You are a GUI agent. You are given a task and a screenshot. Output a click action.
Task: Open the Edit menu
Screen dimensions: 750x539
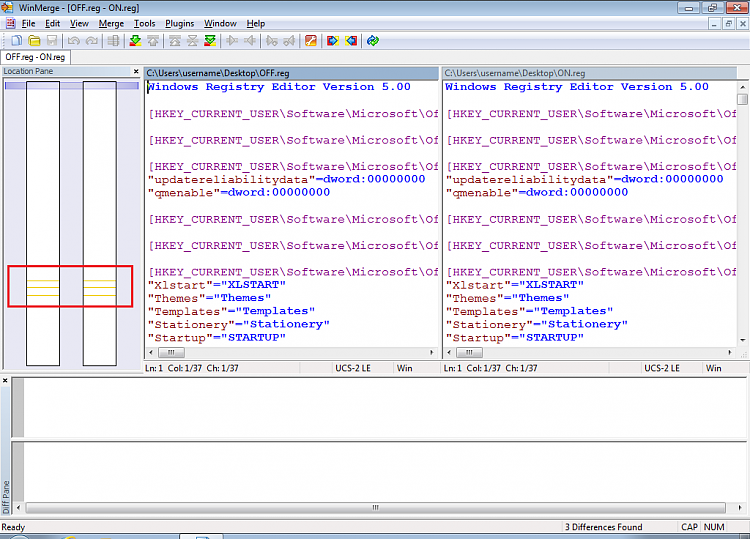click(x=53, y=23)
